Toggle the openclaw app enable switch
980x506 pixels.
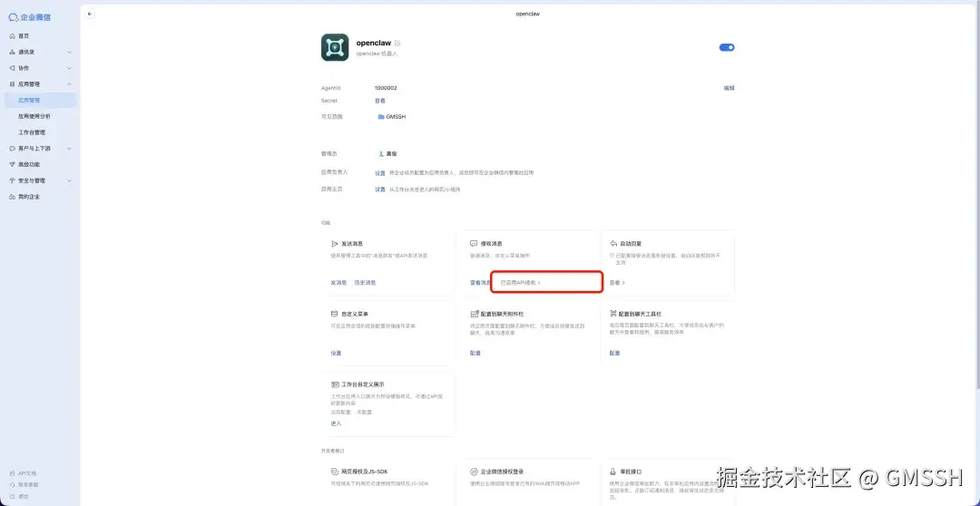pyautogui.click(x=727, y=47)
